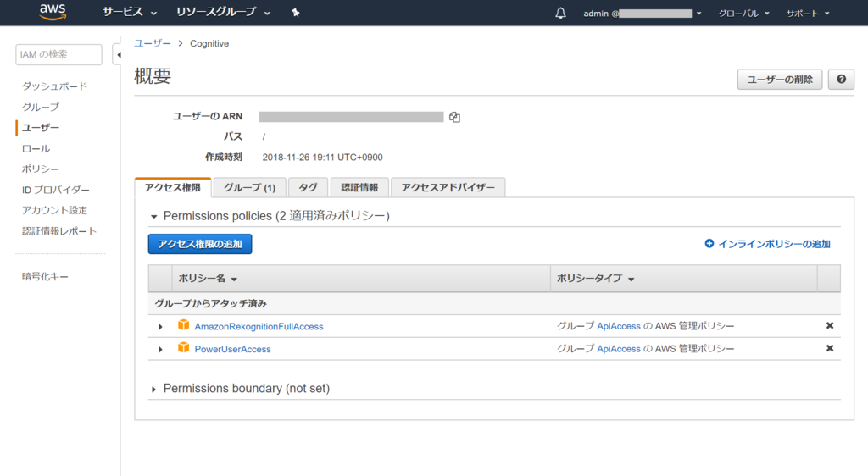Open 認証情報レポート in the sidebar
The image size is (868, 476).
pyautogui.click(x=59, y=231)
